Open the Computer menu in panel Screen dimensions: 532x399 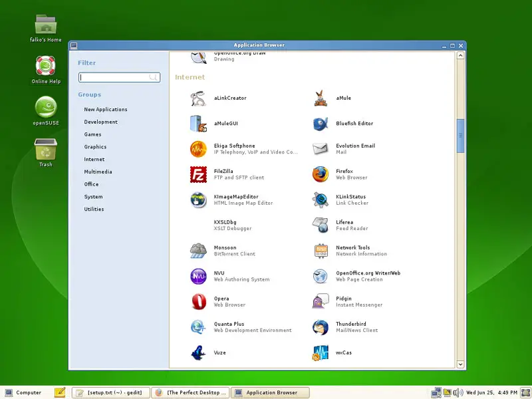(x=23, y=392)
